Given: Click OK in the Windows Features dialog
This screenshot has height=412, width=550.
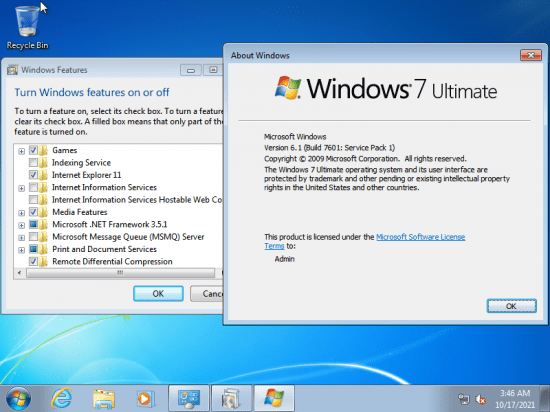Looking at the screenshot, I should pos(158,293).
